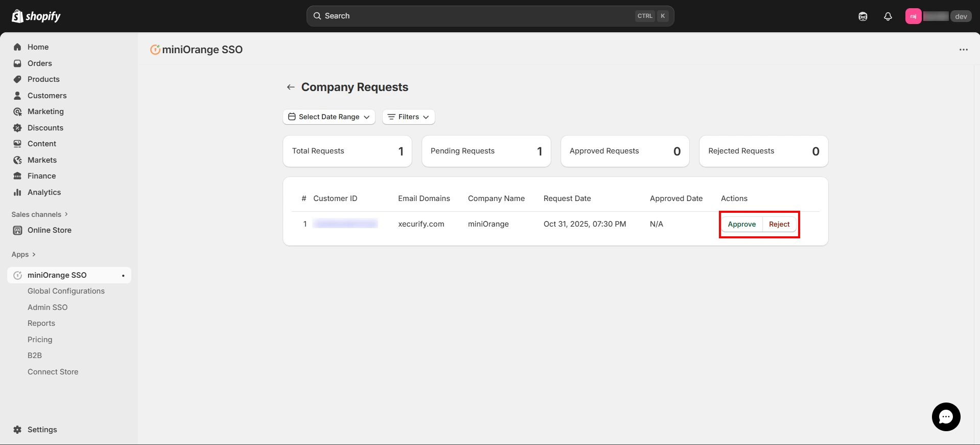Open the chat support bubble
The height and width of the screenshot is (445, 980).
(x=946, y=417)
